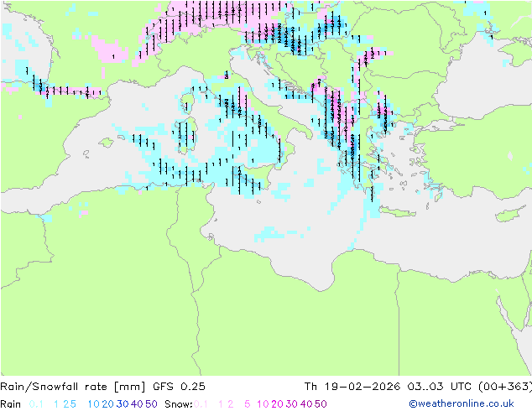Select the magenta Snow 10 legend value

(263, 404)
